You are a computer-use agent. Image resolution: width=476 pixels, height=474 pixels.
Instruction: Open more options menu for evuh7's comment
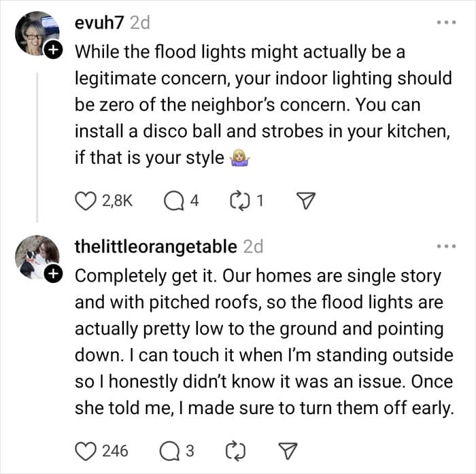pyautogui.click(x=446, y=22)
